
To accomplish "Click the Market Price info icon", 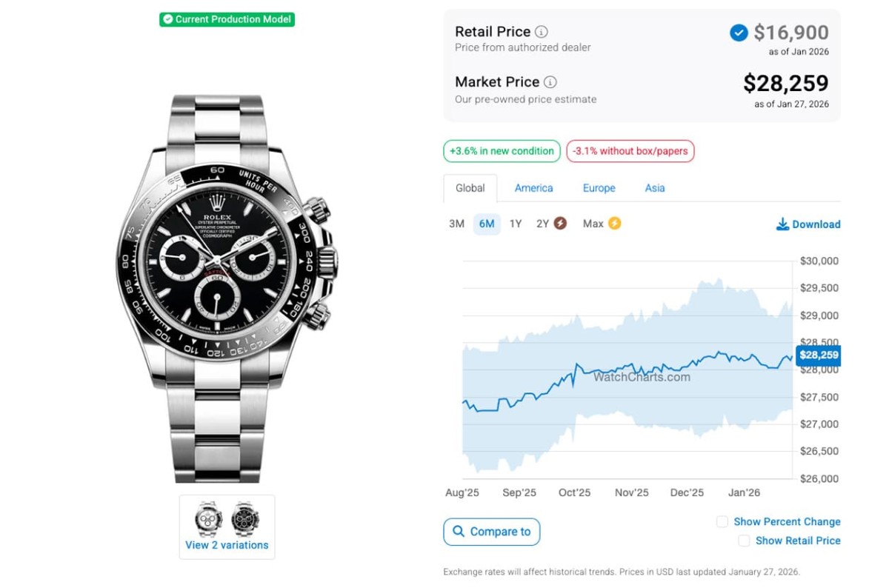I will coord(550,82).
